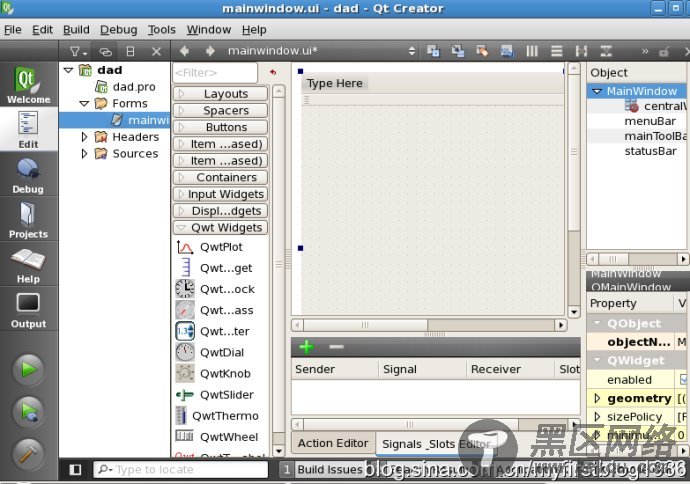Expand the Headers folder
The image size is (690, 484).
coord(84,137)
